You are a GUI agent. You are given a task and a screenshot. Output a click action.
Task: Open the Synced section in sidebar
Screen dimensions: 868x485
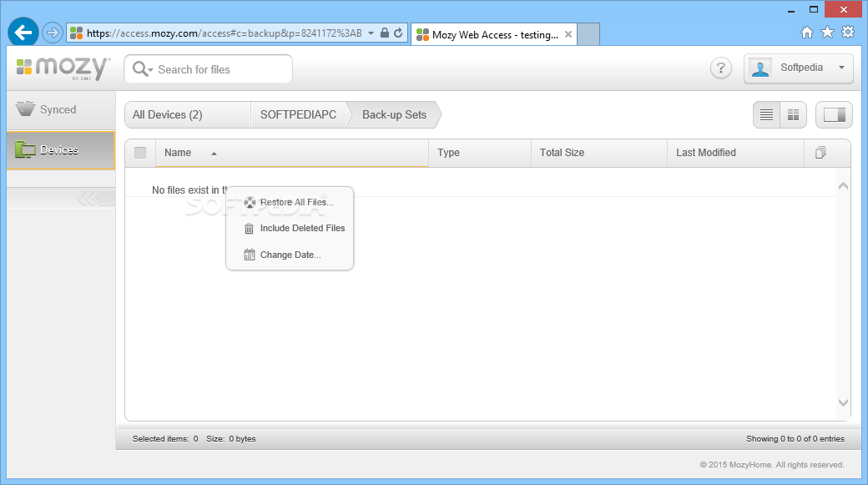click(x=61, y=109)
